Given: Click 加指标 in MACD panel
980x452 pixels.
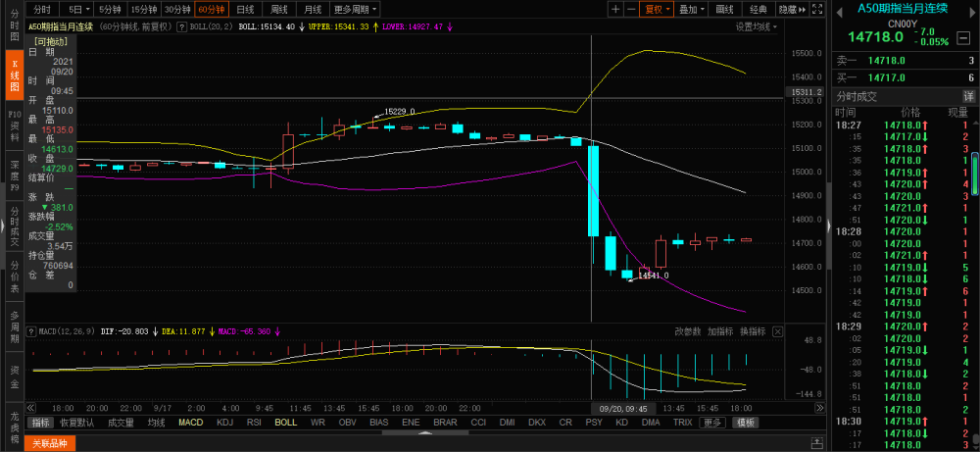Looking at the screenshot, I should coord(720,331).
